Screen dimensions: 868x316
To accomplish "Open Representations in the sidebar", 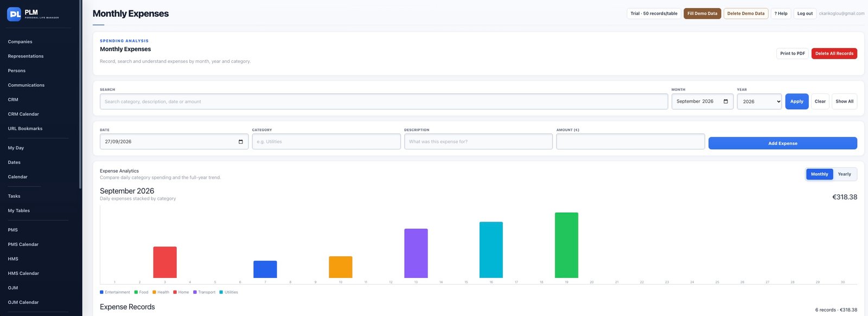I will 25,56.
